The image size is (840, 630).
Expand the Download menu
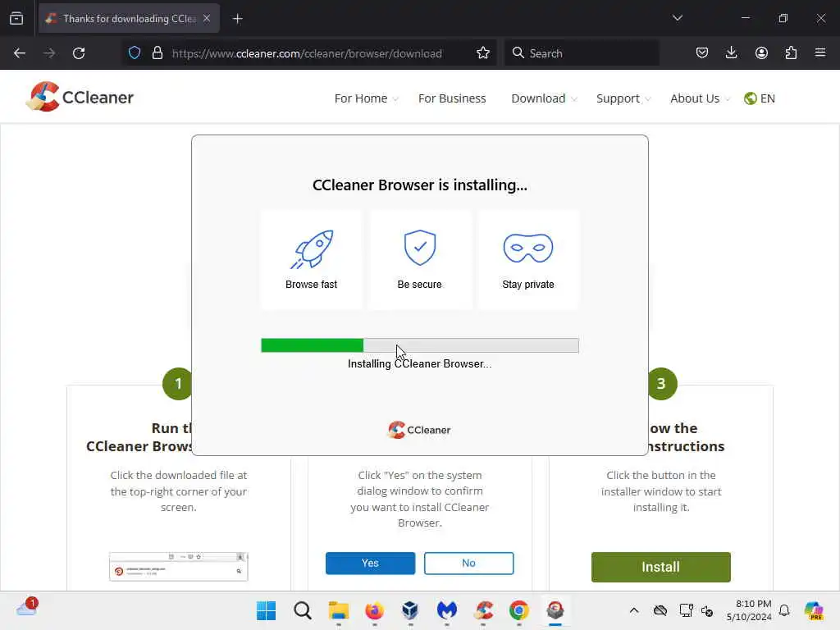[x=544, y=98]
